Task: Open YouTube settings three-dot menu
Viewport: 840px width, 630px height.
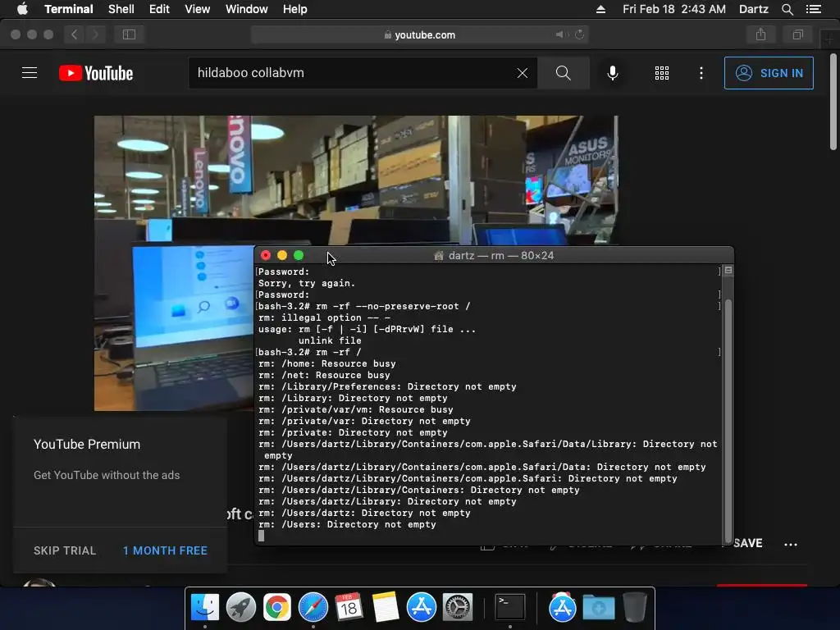Action: coord(701,73)
